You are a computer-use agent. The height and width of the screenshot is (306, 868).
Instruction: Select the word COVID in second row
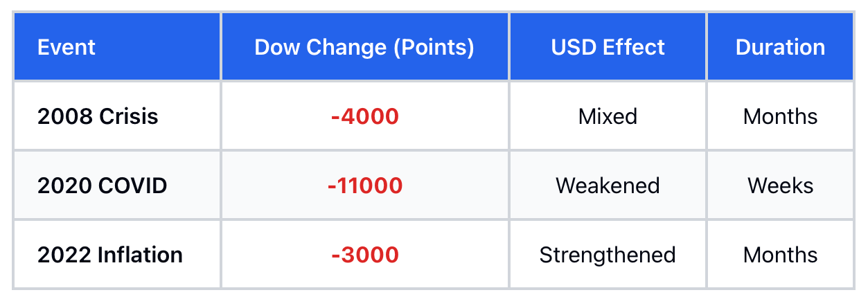pos(133,186)
